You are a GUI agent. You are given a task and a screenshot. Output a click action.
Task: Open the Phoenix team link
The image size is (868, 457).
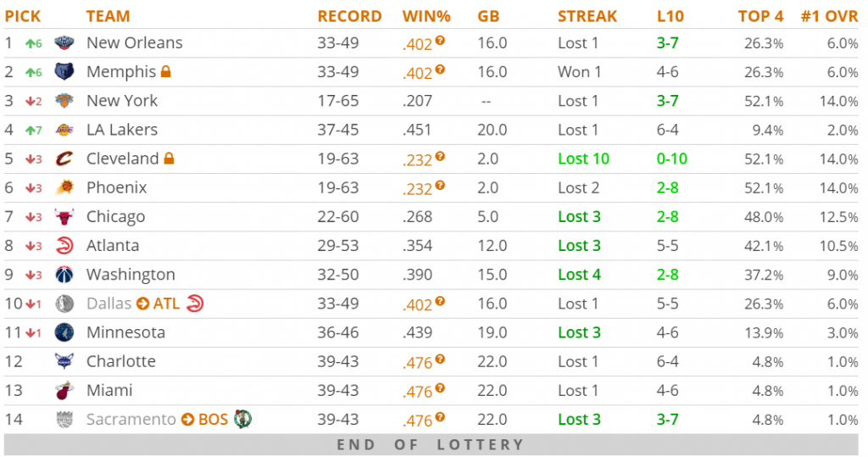(117, 187)
